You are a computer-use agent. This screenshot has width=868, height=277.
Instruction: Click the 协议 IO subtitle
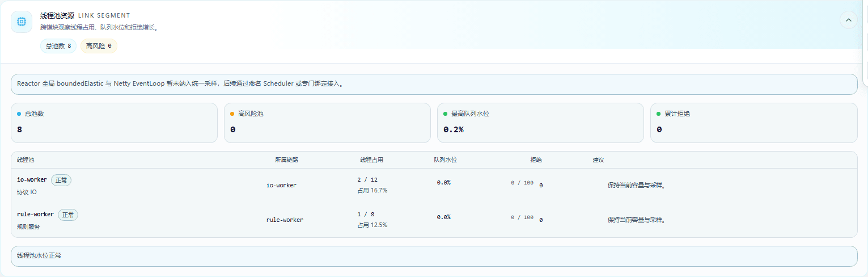[x=27, y=192]
